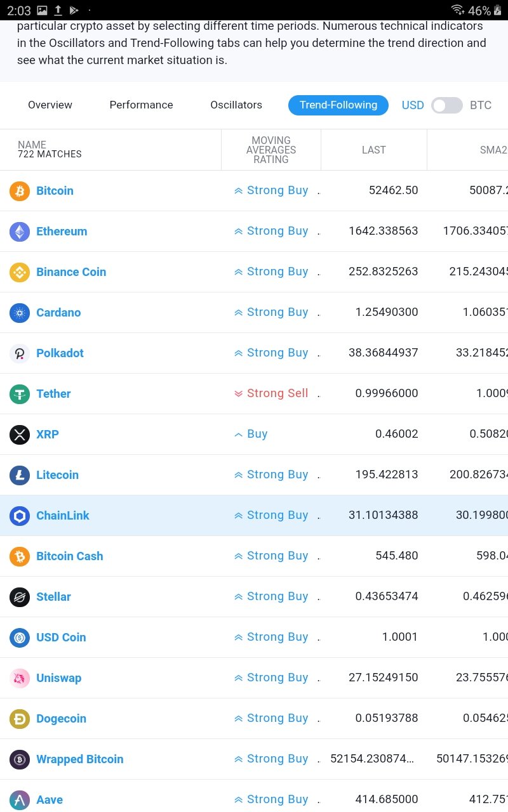Screen dimensions: 508x812
Task: Open the Binance Coin link
Action: click(71, 272)
